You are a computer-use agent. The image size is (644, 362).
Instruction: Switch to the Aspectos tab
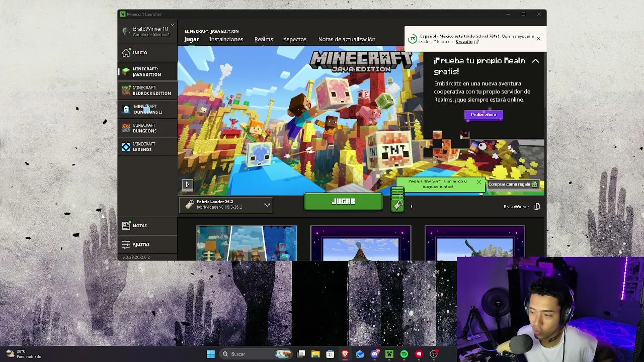tap(295, 39)
